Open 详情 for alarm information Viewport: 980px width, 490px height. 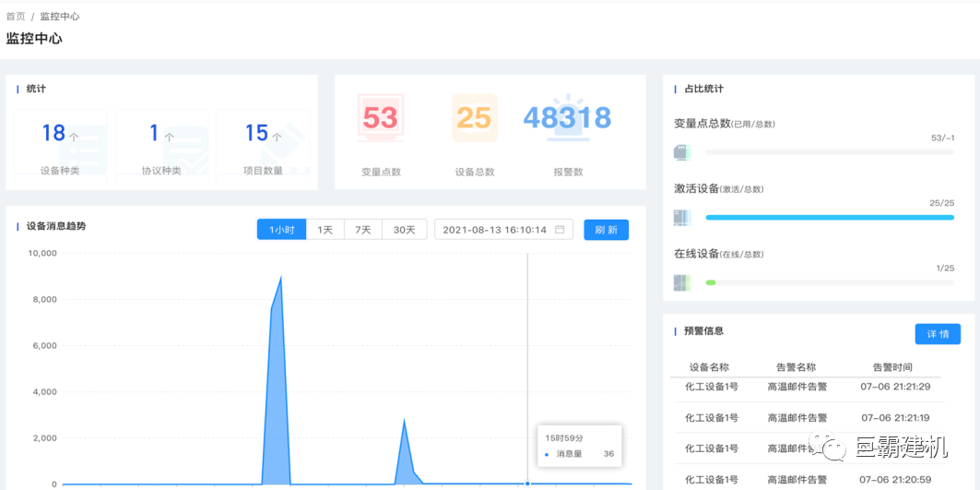pos(938,334)
